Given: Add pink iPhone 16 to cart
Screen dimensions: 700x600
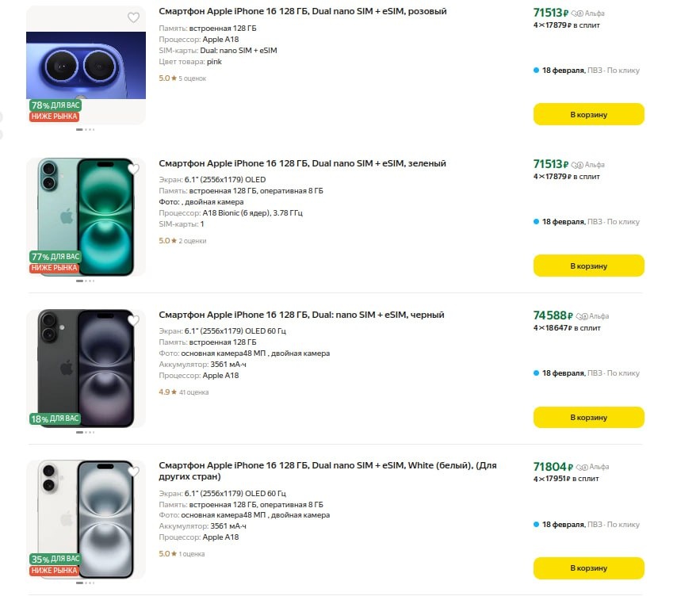Looking at the screenshot, I should point(588,114).
